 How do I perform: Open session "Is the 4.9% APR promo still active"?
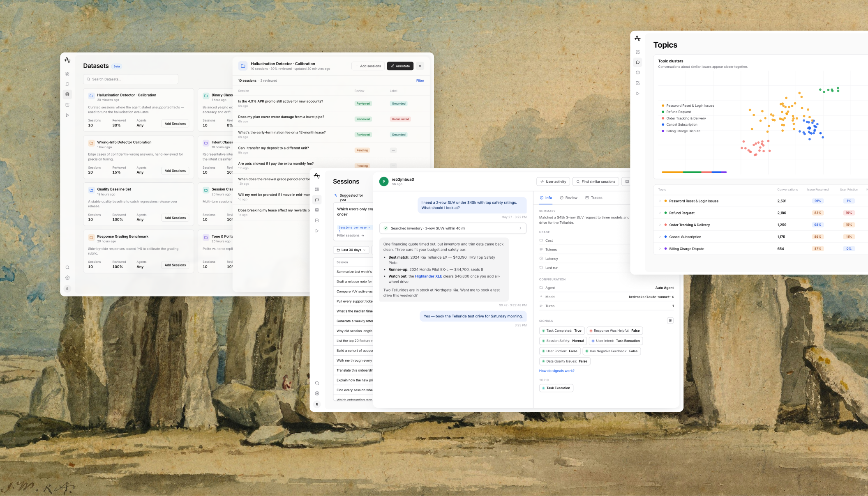[331, 103]
